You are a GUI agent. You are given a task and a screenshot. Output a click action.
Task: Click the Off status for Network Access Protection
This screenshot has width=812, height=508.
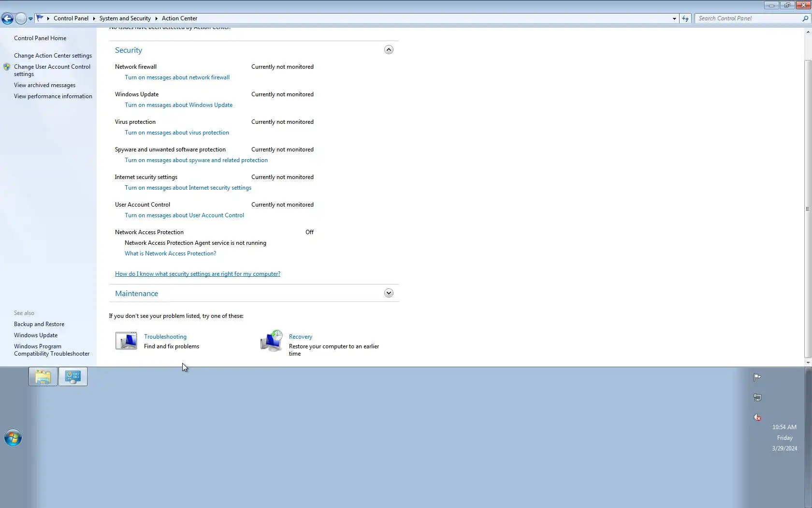tap(309, 232)
